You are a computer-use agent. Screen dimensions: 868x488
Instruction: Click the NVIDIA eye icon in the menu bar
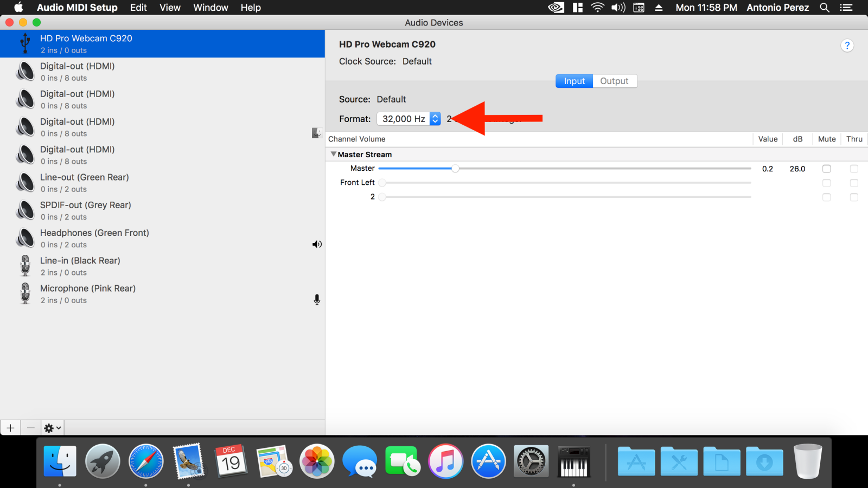(x=556, y=8)
